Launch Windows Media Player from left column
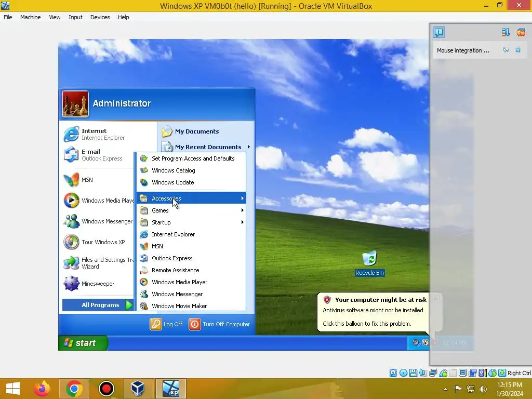The width and height of the screenshot is (532, 399). [x=98, y=201]
